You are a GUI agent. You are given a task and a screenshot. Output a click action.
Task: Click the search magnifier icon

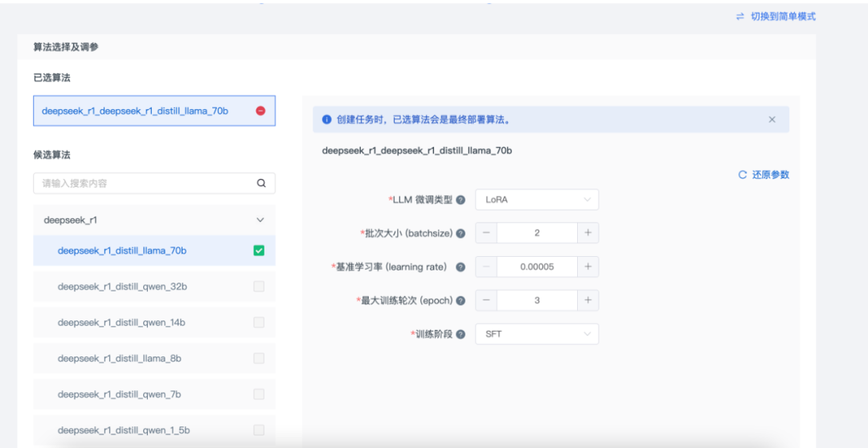click(x=261, y=183)
